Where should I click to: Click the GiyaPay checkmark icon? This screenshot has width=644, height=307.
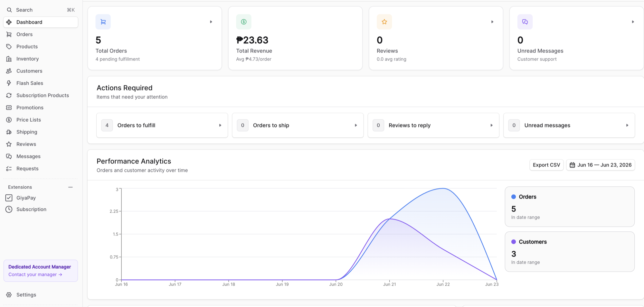click(x=9, y=198)
